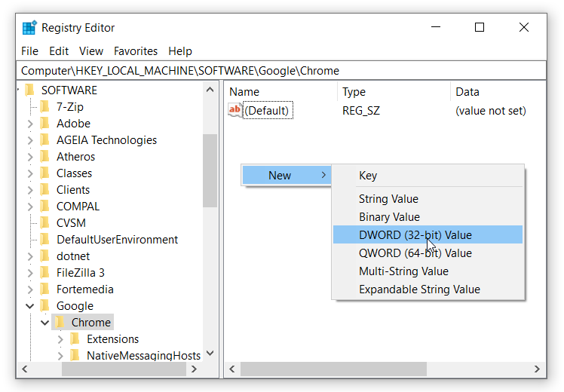Expand the Atheros key

coord(30,157)
